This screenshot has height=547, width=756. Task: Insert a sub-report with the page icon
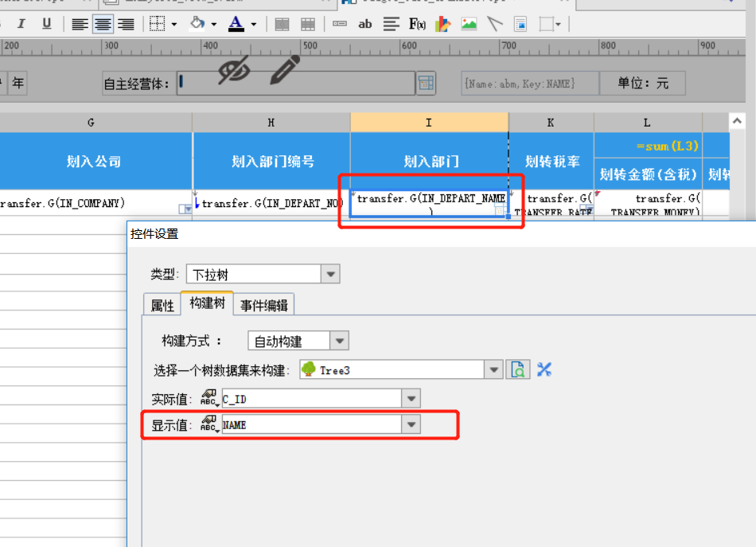tap(520, 24)
